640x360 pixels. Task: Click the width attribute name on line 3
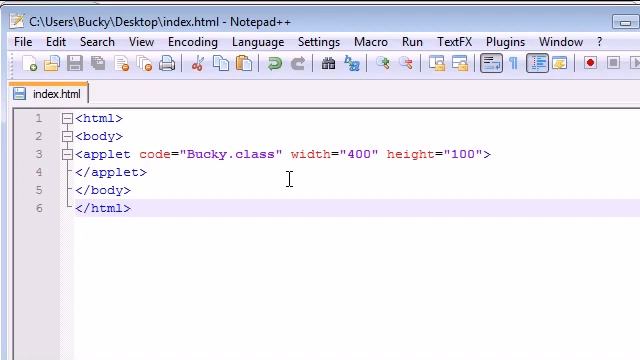coord(311,154)
